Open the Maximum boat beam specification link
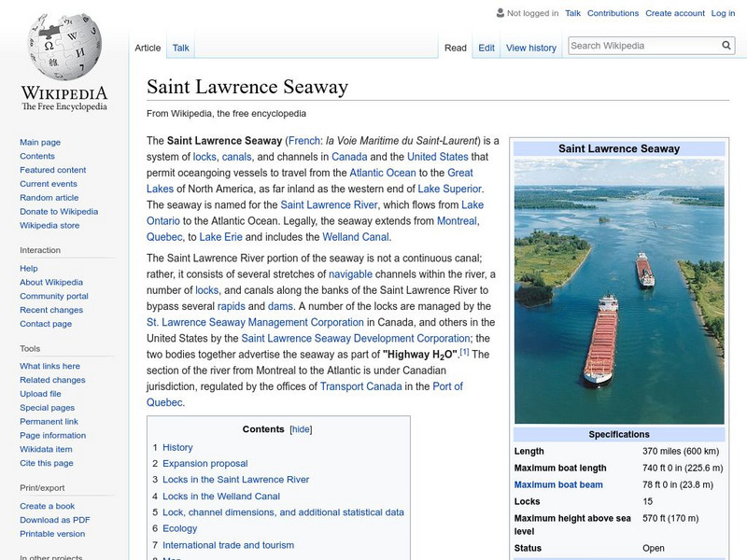 (558, 484)
